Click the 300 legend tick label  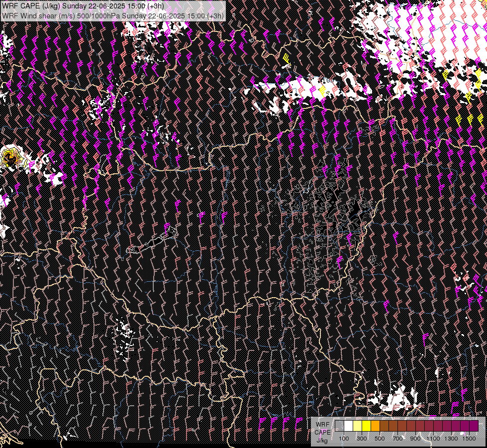coord(362,439)
